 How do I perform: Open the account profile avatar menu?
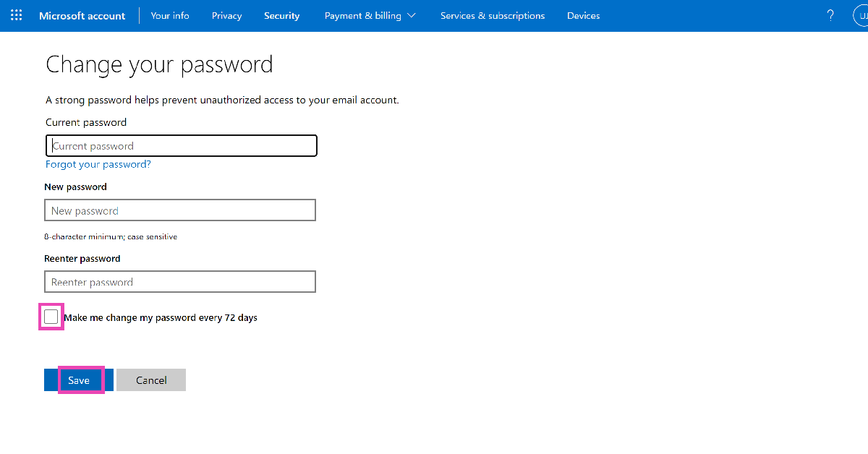[x=861, y=15]
